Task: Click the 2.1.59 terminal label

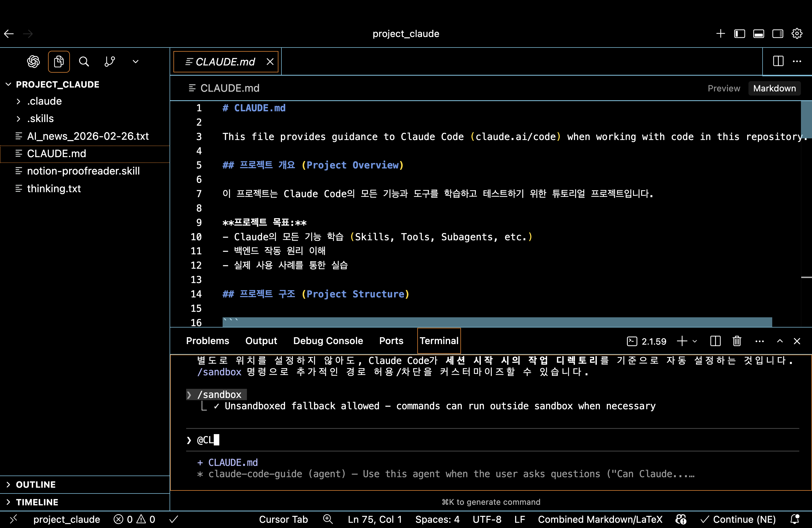Action: (x=647, y=341)
